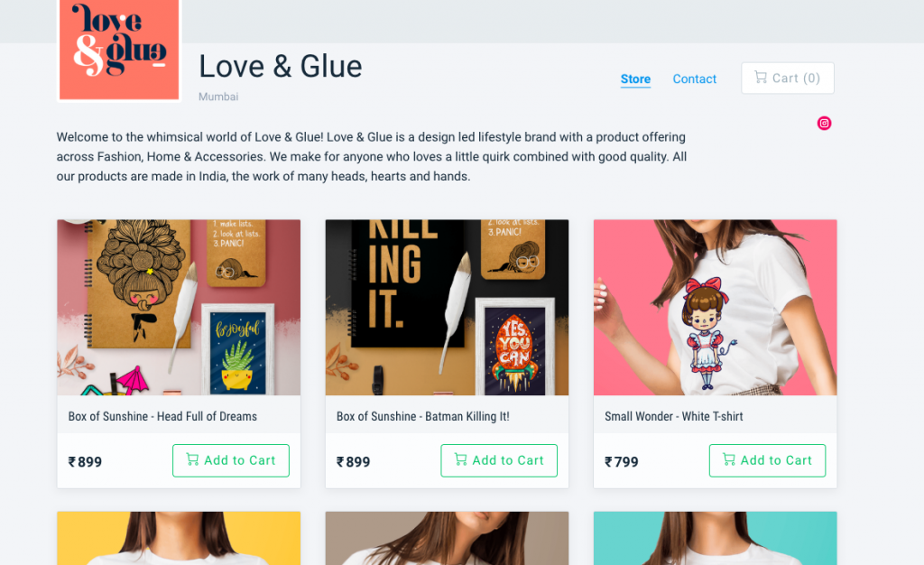Open the Cart (0) button
Image resolution: width=924 pixels, height=565 pixels.
787,78
